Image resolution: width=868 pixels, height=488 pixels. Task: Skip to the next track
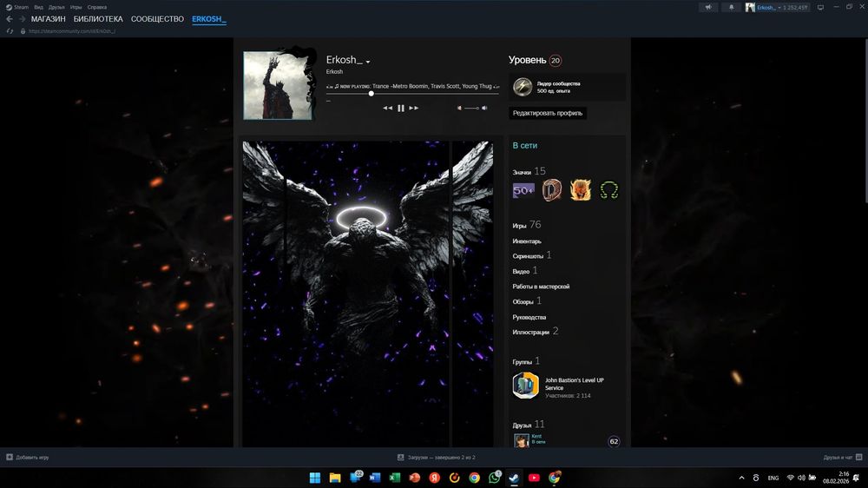click(414, 109)
